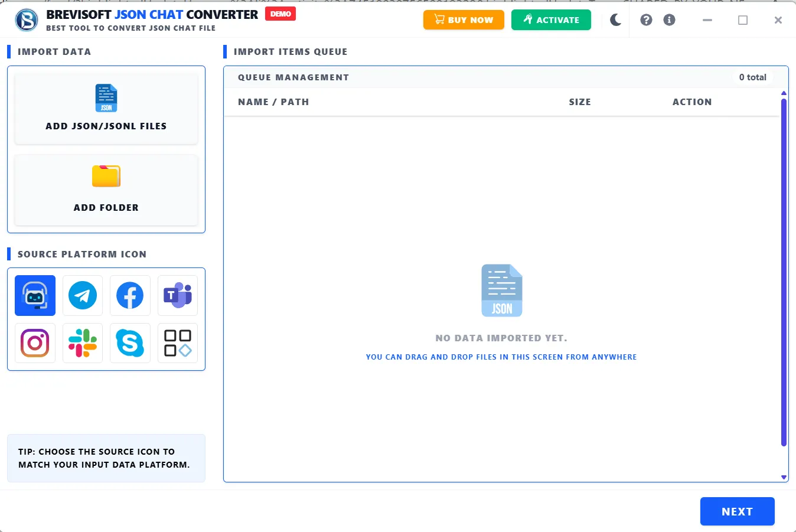
Task: Open the about info icon
Action: point(670,20)
